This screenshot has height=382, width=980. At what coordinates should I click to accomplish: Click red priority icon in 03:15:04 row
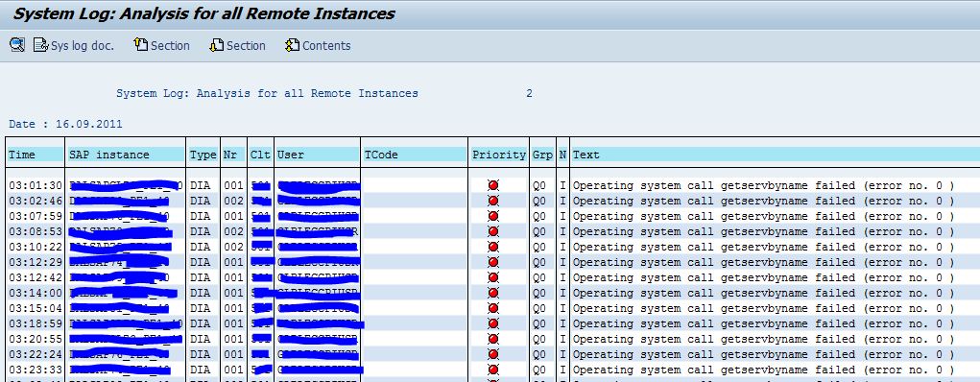493,308
